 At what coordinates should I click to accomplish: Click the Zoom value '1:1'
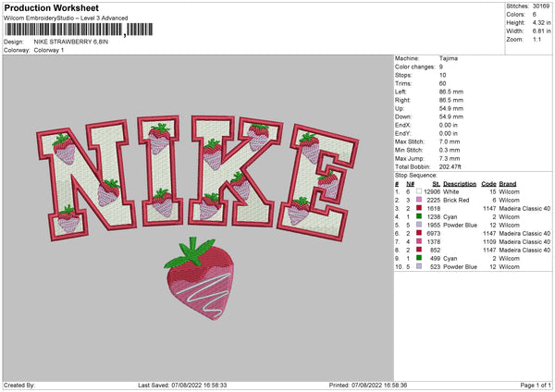536,39
